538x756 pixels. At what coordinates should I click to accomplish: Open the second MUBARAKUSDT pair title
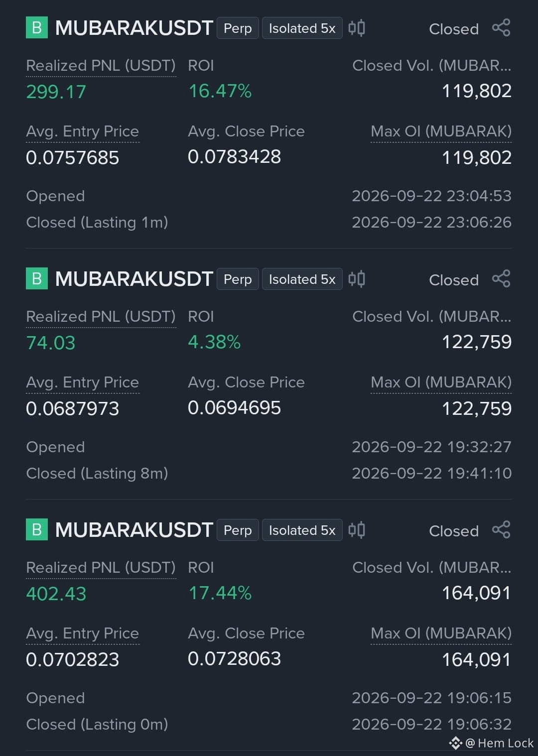click(134, 279)
